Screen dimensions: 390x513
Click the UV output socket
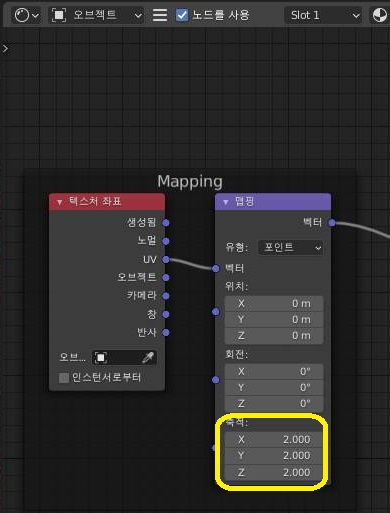[x=166, y=259]
